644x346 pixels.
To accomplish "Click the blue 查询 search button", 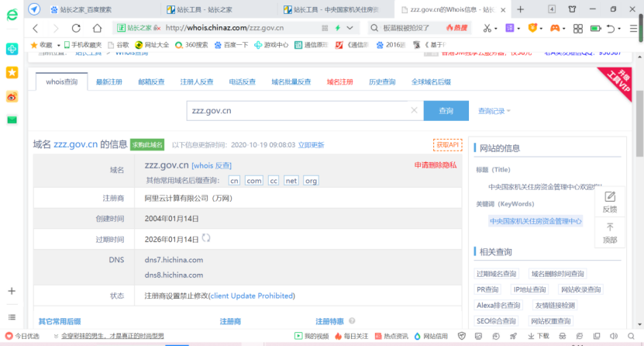I will [x=446, y=110].
